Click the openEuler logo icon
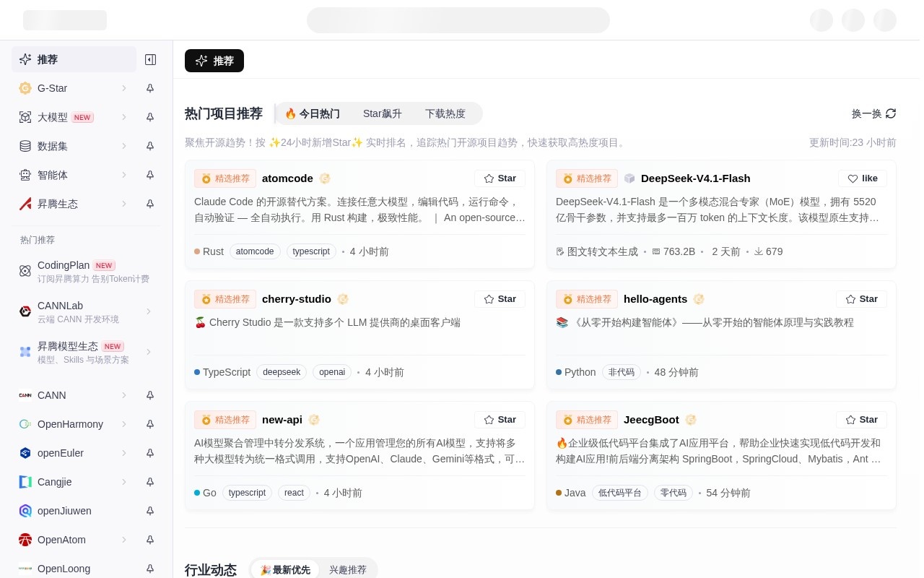 pos(25,453)
